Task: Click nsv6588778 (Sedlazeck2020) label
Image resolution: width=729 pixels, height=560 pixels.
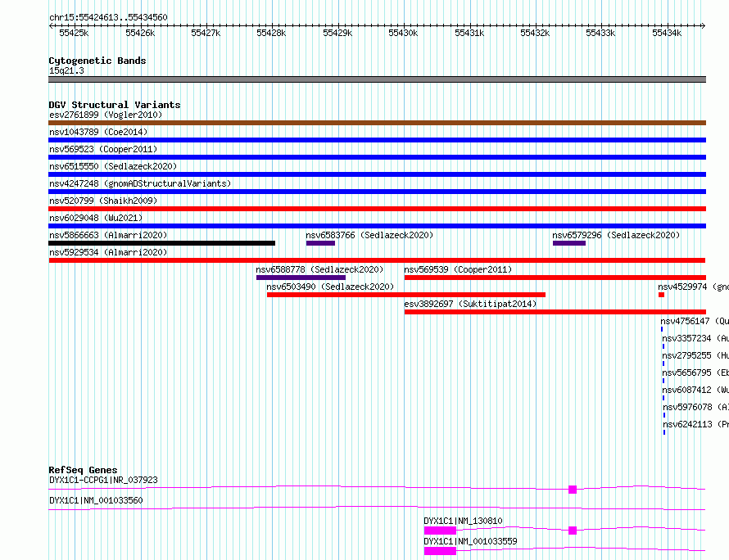Action: coord(319,269)
